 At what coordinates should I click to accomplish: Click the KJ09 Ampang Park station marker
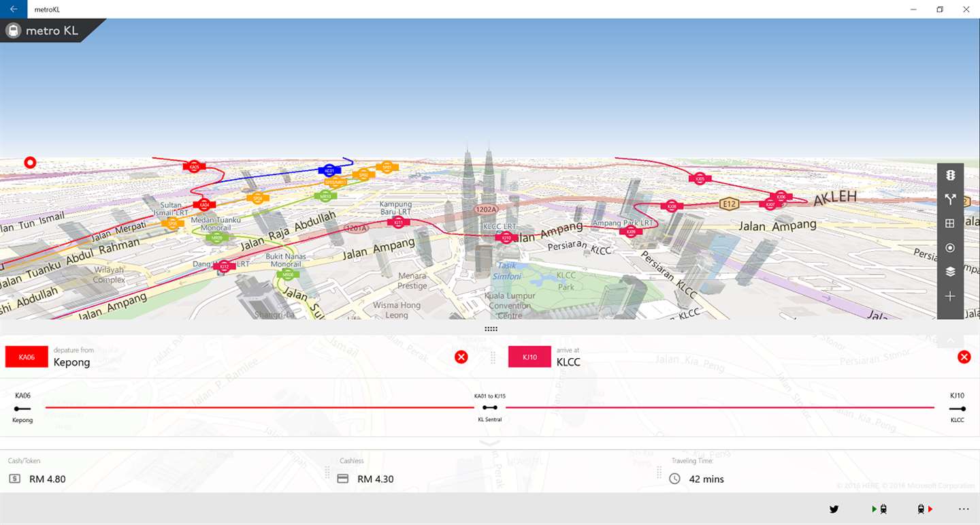click(x=631, y=232)
